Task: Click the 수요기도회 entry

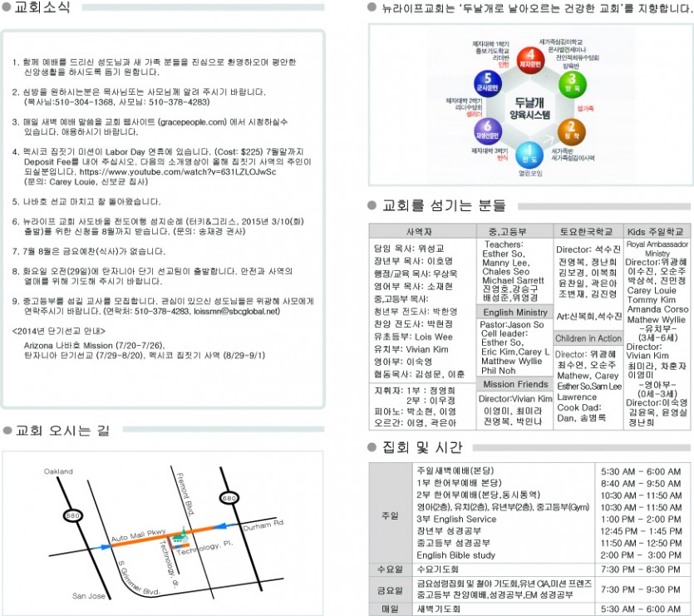Action: pyautogui.click(x=439, y=569)
